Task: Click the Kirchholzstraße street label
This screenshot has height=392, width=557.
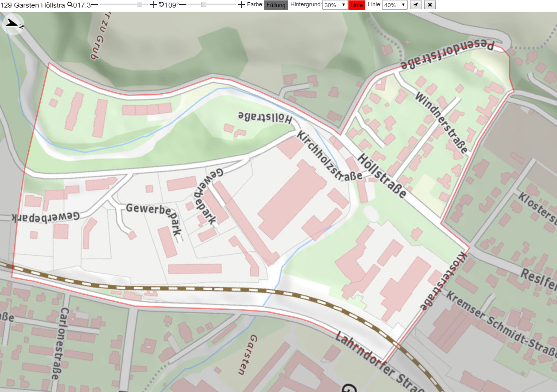Action: [329, 155]
